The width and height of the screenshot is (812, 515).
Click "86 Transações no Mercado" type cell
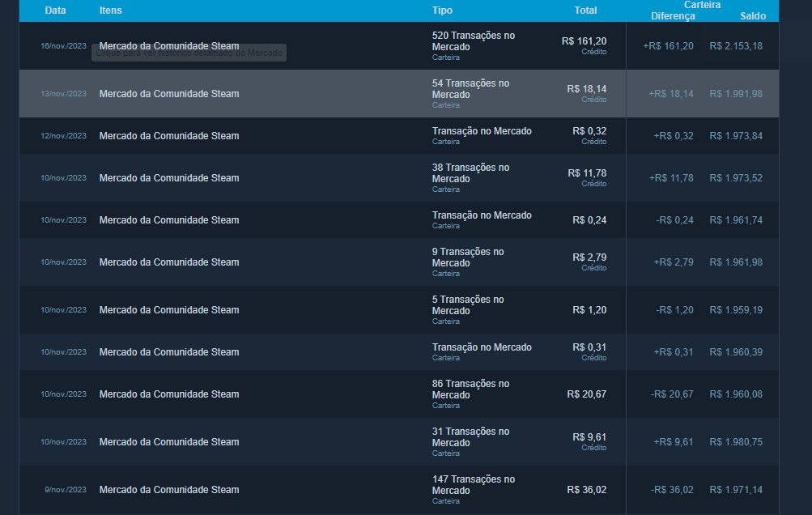tap(470, 389)
